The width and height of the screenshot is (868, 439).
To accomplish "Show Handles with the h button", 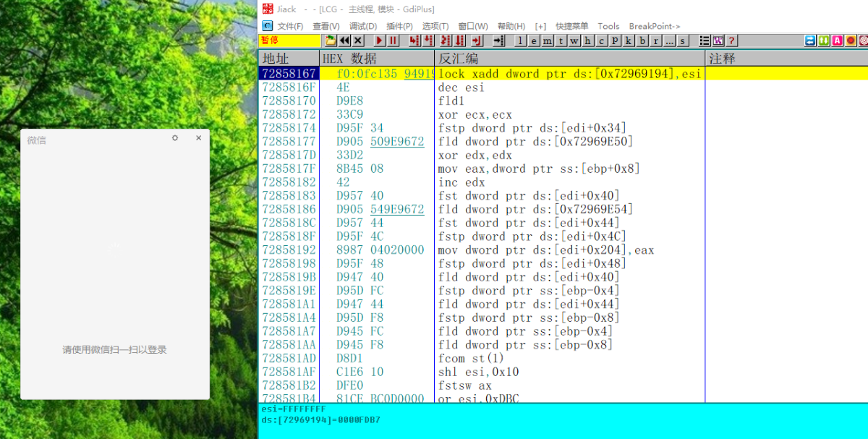I will point(587,41).
